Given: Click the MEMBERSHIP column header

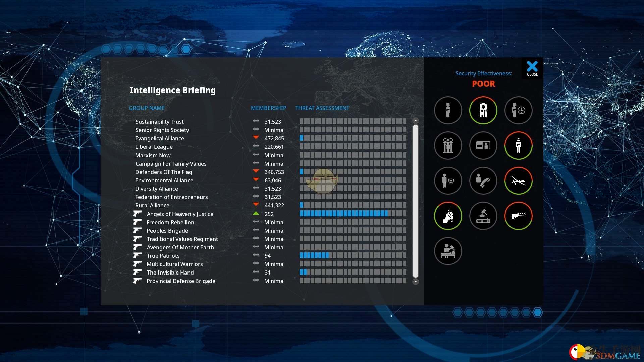Looking at the screenshot, I should pos(268,108).
